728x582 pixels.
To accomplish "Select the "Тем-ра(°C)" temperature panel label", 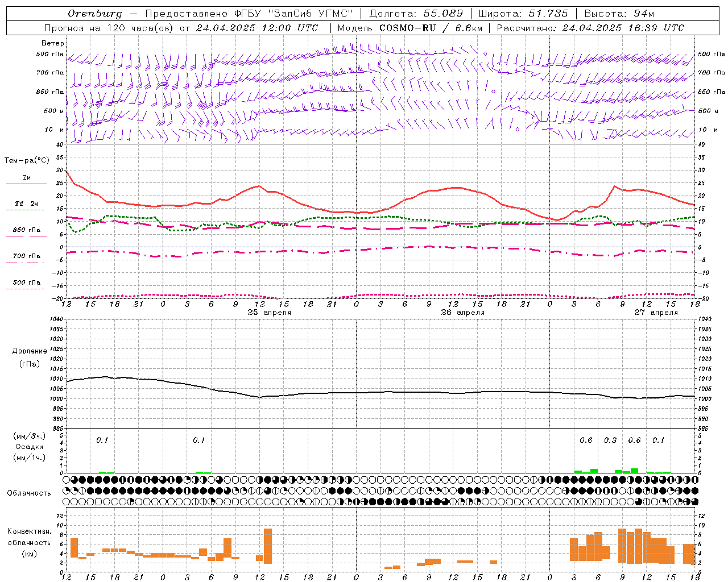I will tap(27, 161).
